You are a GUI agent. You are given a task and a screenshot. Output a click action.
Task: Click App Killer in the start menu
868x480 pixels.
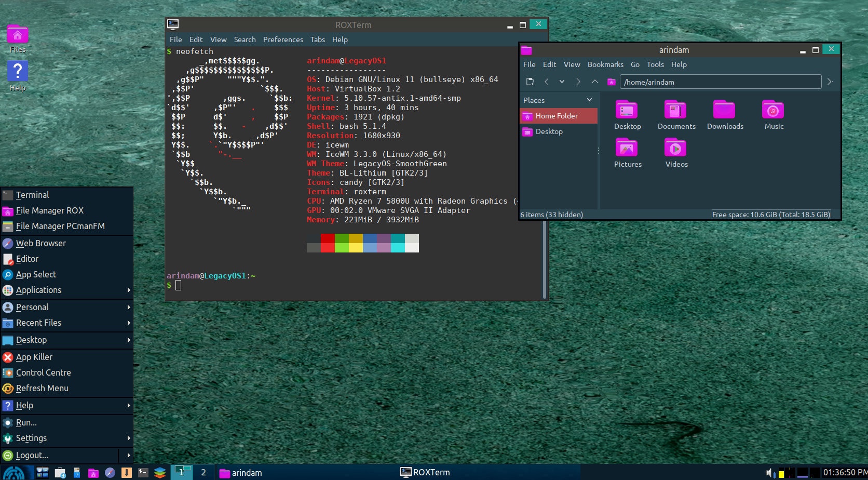[x=34, y=357]
